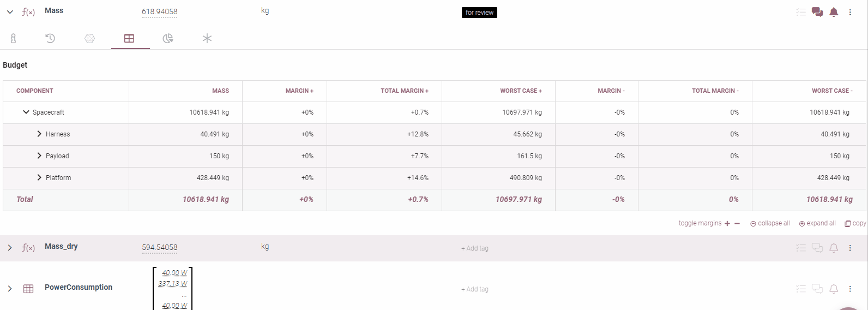Expand the Platform component row
Image resolution: width=868 pixels, height=310 pixels.
pyautogui.click(x=39, y=178)
